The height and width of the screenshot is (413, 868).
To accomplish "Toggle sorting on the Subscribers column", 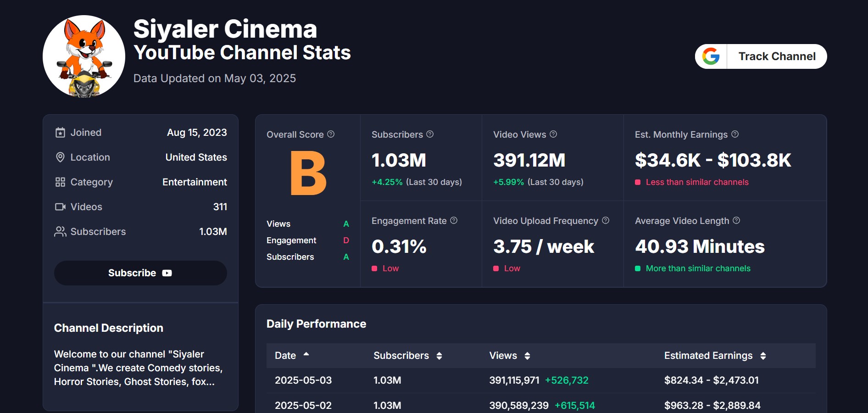I will click(439, 356).
